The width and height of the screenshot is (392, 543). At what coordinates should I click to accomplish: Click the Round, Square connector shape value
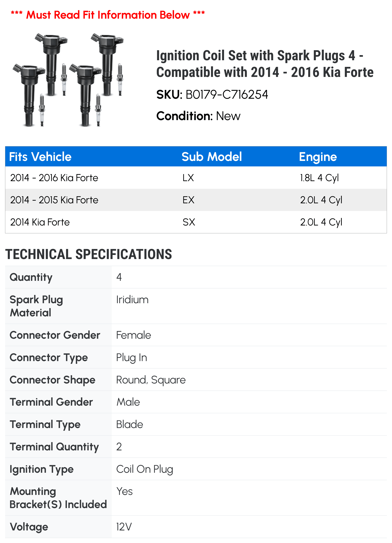point(151,380)
